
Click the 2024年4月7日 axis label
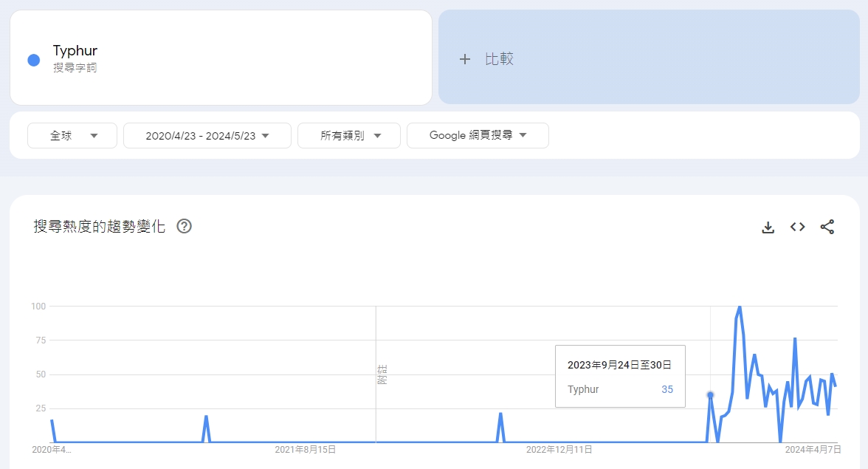[x=813, y=450]
